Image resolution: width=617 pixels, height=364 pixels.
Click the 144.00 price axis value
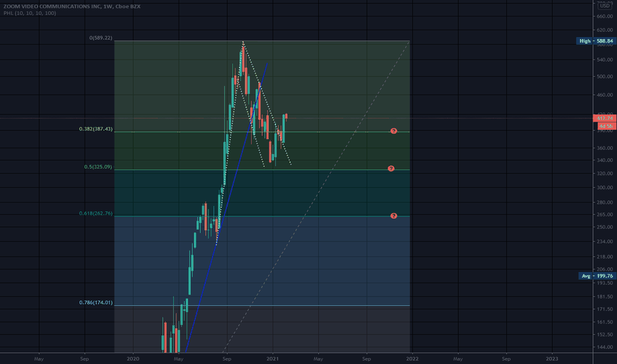tap(605, 347)
